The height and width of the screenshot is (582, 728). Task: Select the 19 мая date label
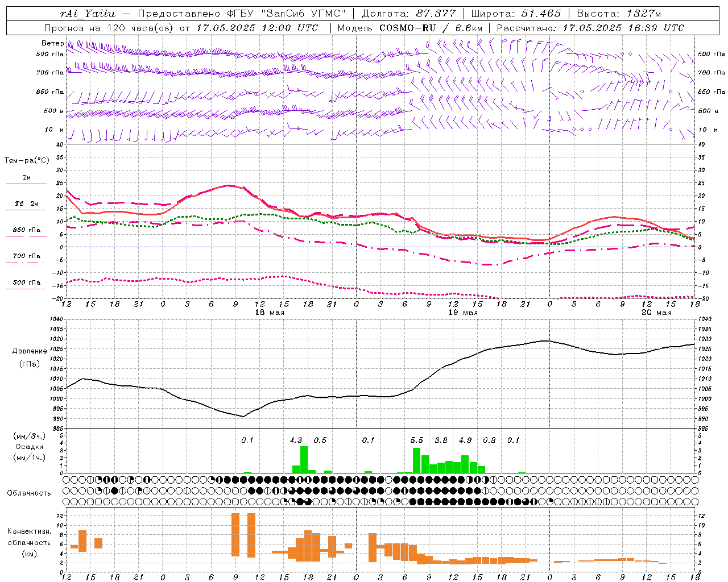pos(463,313)
